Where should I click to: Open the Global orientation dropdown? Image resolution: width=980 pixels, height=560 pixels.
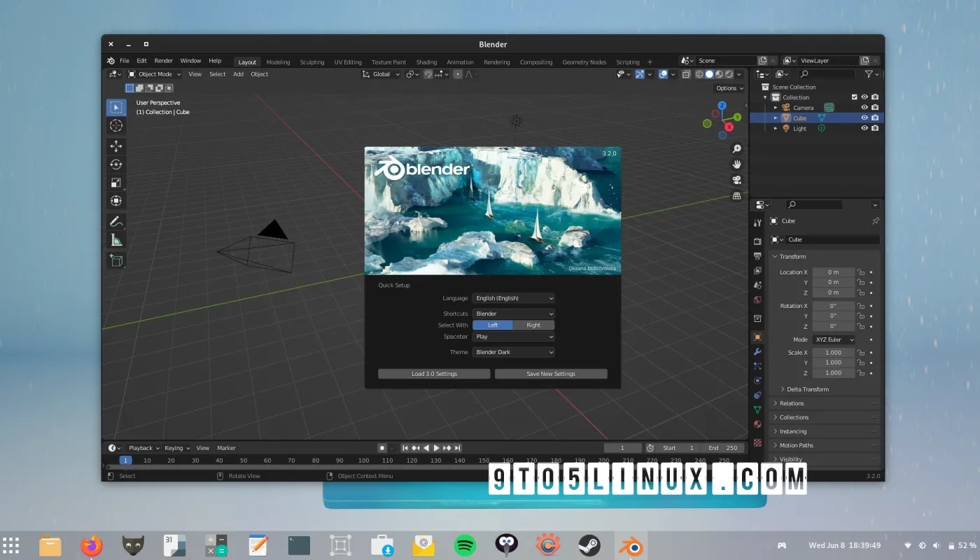pyautogui.click(x=381, y=74)
